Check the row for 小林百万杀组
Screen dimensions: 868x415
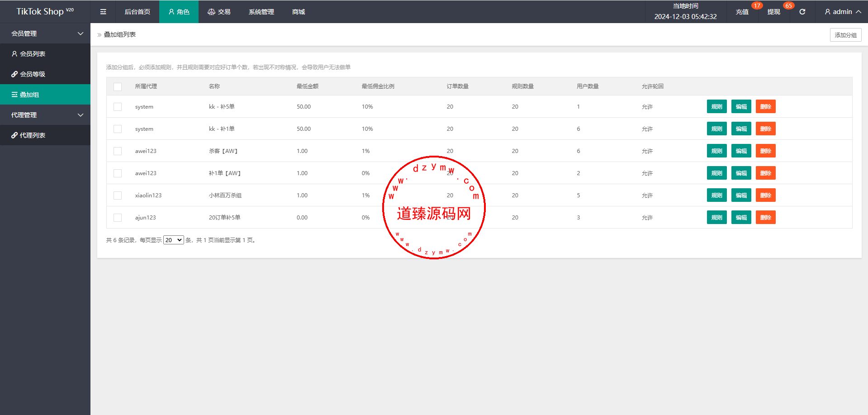click(x=118, y=196)
